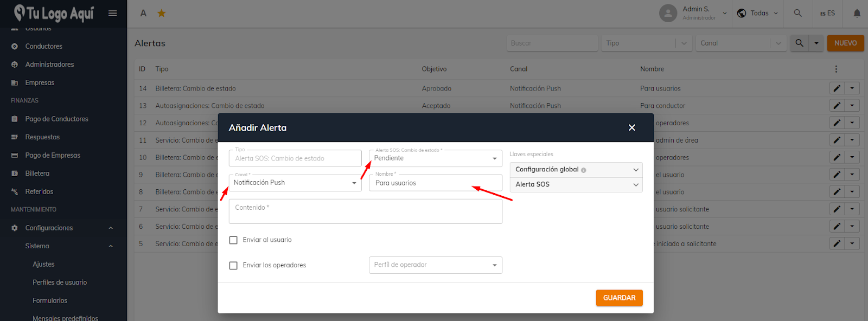The image size is (868, 321).
Task: Click the disabled Tipo field in dialog
Action: (x=295, y=158)
